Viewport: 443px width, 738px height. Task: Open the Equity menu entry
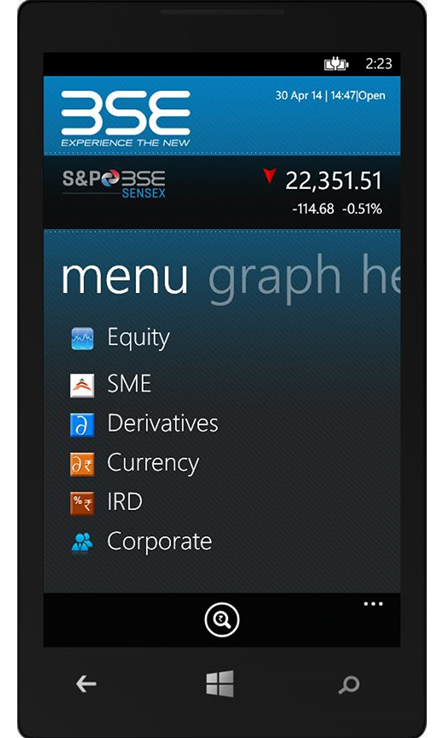pyautogui.click(x=138, y=338)
